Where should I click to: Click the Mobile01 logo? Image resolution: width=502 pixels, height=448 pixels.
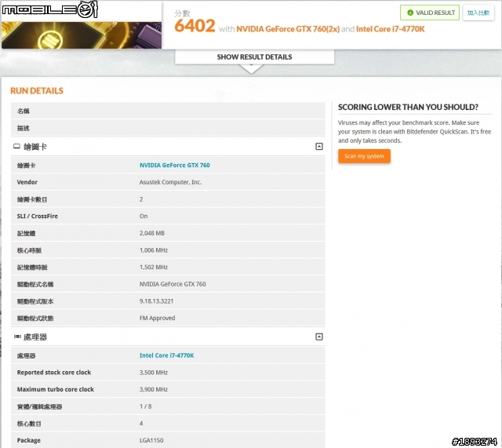pyautogui.click(x=49, y=9)
